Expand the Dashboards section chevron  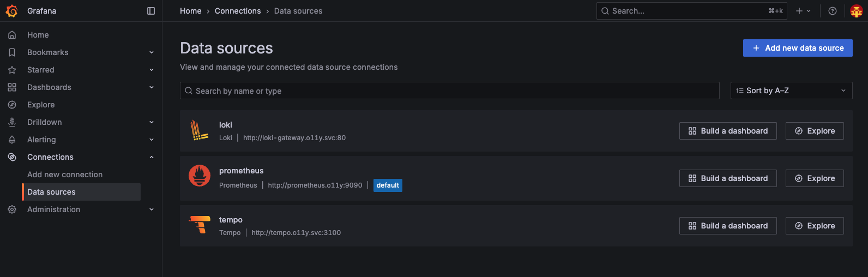tap(152, 87)
